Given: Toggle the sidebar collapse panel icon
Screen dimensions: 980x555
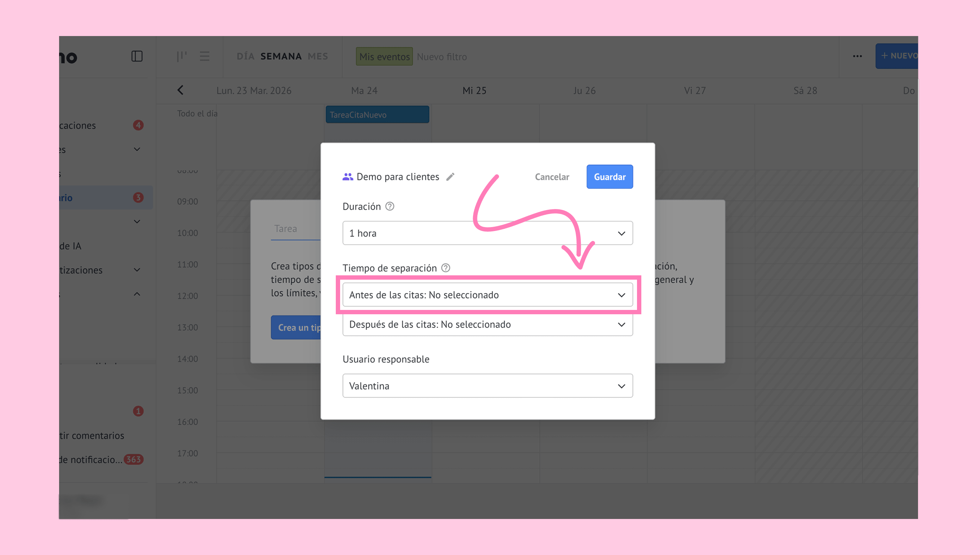Looking at the screenshot, I should pyautogui.click(x=137, y=57).
